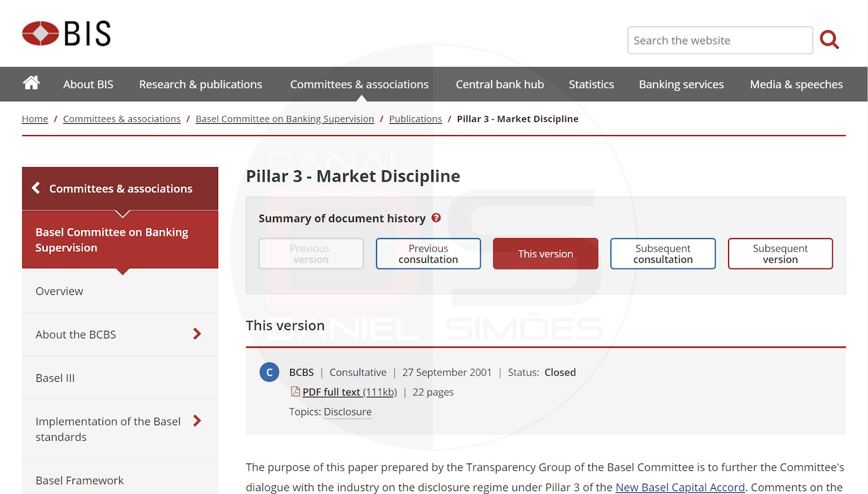Open the PDF full text (111kb) link
The width and height of the screenshot is (868, 494).
click(x=350, y=392)
